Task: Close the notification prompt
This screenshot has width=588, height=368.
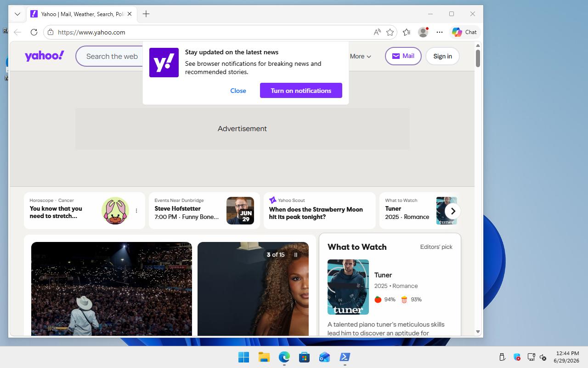Action: pyautogui.click(x=238, y=91)
